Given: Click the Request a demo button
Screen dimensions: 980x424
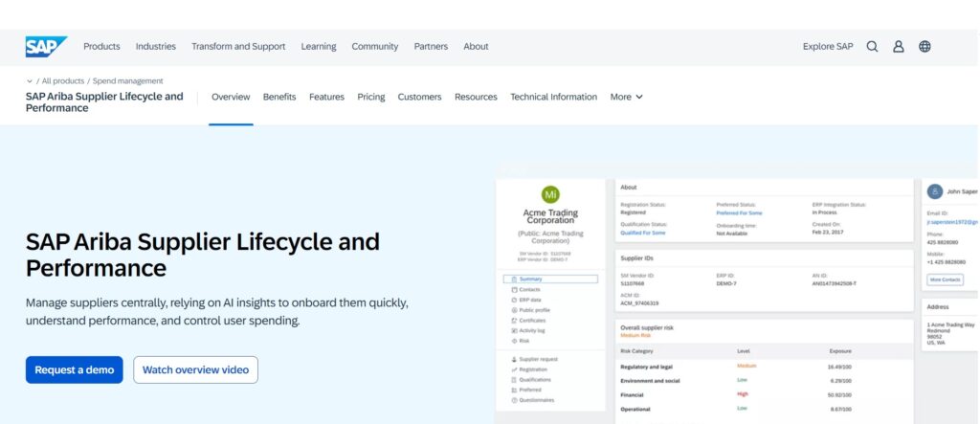Looking at the screenshot, I should 75,369.
